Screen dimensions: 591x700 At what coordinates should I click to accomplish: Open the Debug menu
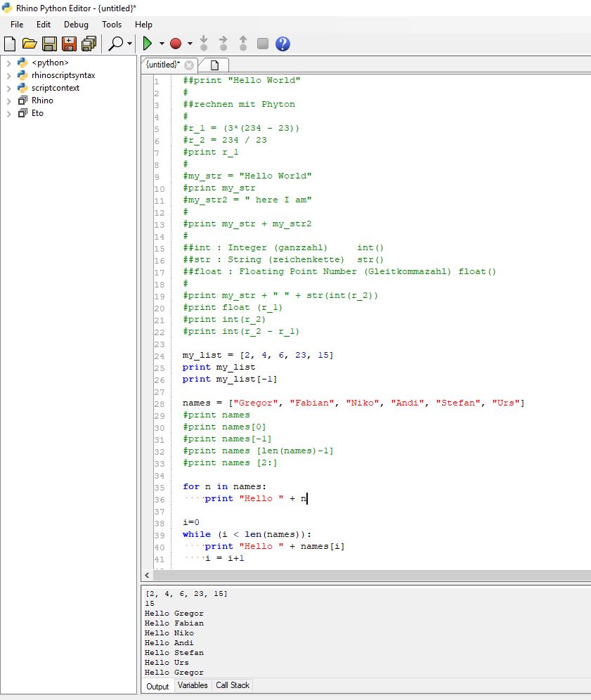click(x=76, y=25)
